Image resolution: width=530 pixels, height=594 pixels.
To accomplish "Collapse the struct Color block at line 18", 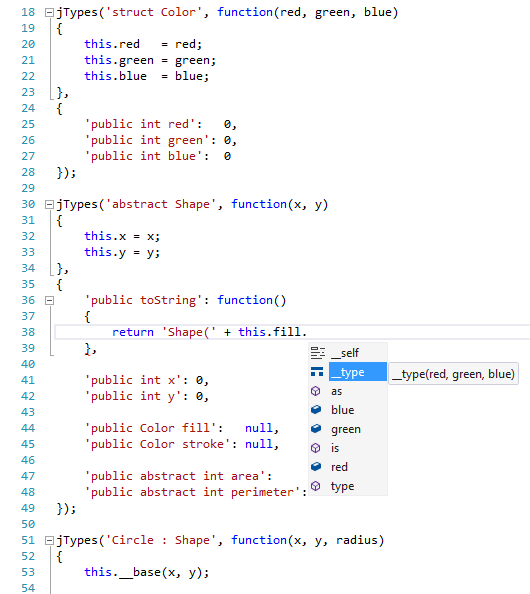I will (x=49, y=13).
